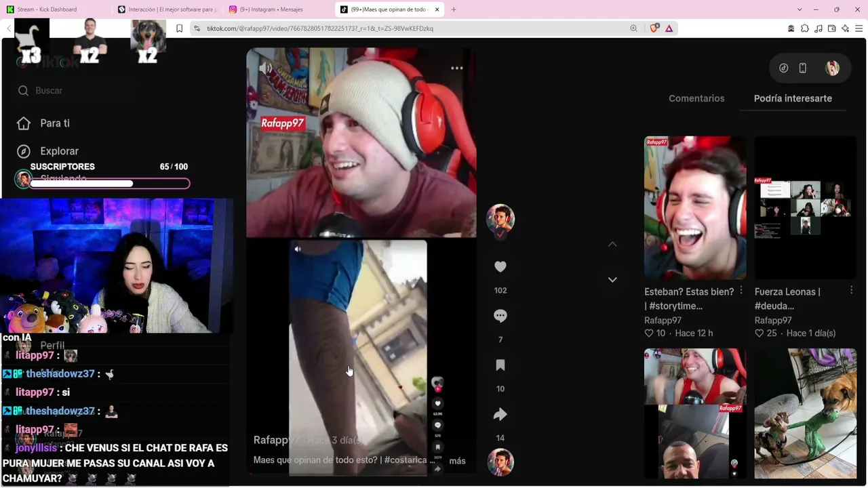Image resolution: width=868 pixels, height=488 pixels.
Task: Open Rafapp97 link under Esteban video
Action: coord(663,321)
